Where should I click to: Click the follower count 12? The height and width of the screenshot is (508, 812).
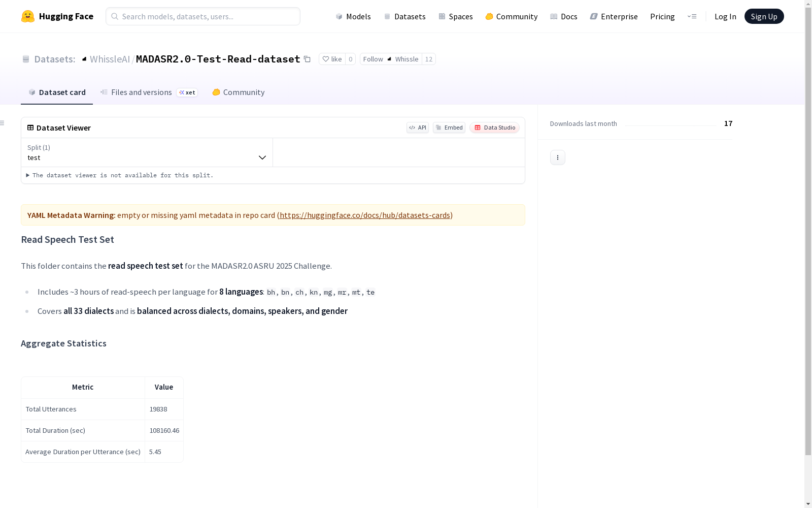click(429, 59)
